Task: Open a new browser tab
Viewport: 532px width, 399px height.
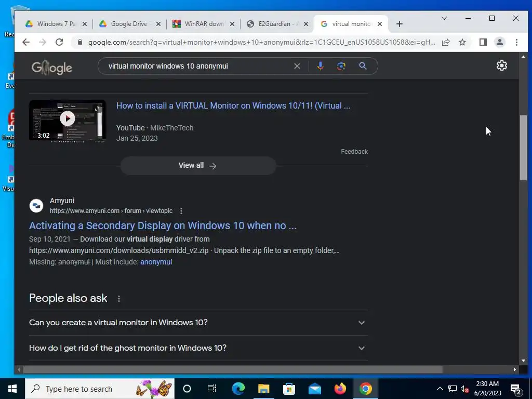Action: pyautogui.click(x=400, y=24)
